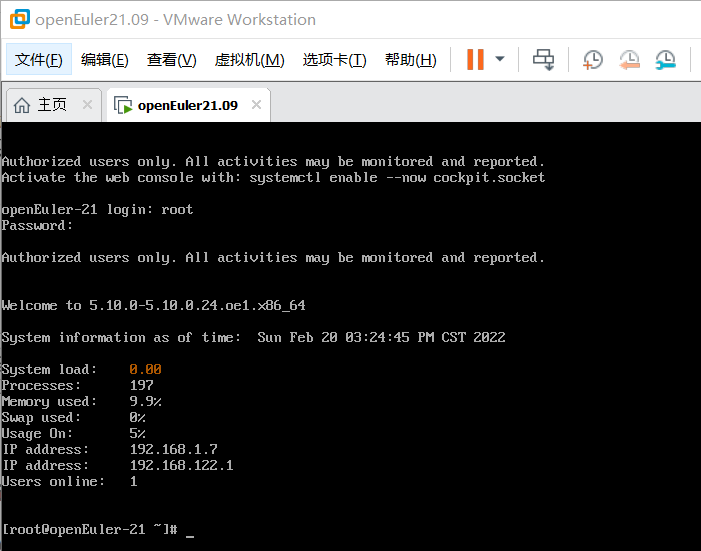Click the Processes value 197

point(142,385)
